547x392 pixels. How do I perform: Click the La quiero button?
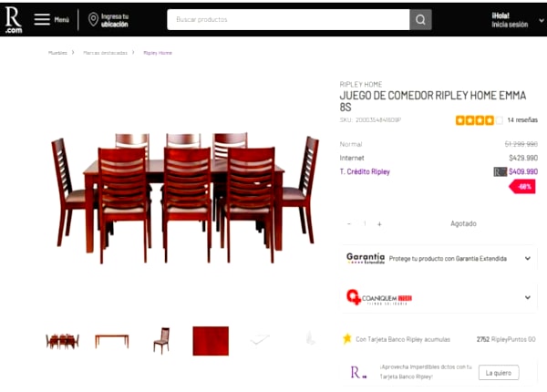[x=499, y=373]
